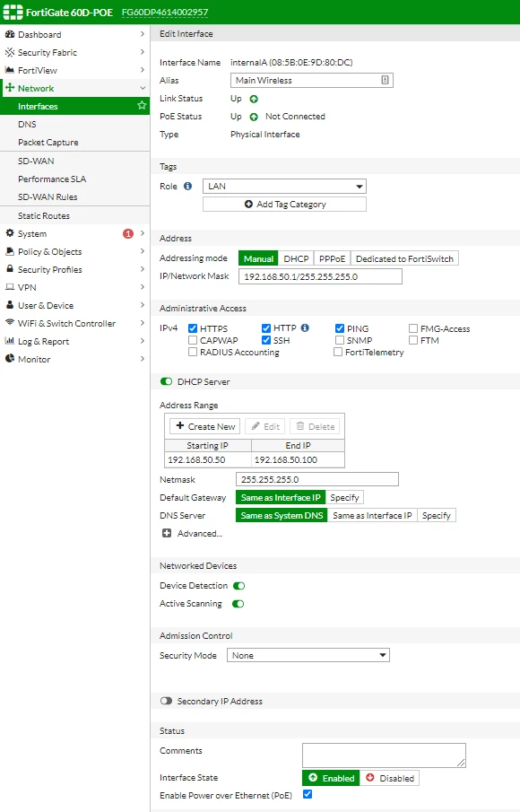Enable the FTM checkbox
The image size is (520, 812).
click(x=413, y=340)
